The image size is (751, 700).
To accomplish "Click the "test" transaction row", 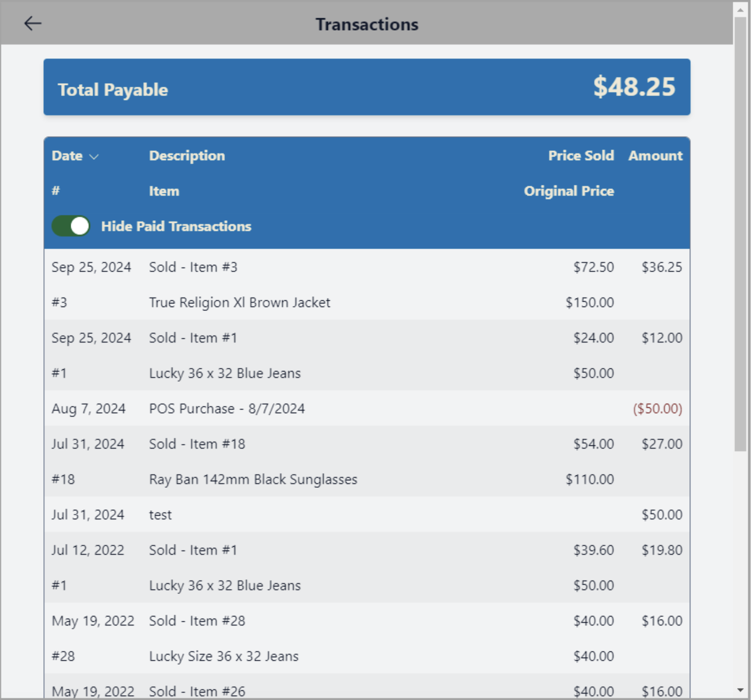I will click(x=160, y=515).
